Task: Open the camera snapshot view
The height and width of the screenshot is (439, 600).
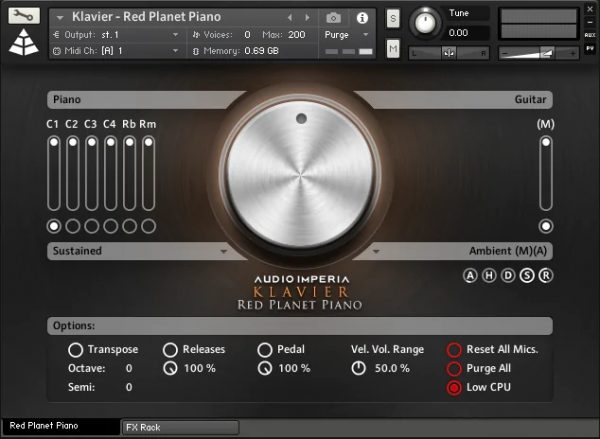Action: 334,18
